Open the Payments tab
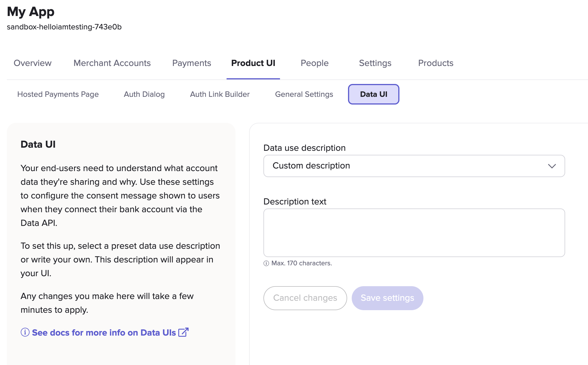 click(x=191, y=63)
